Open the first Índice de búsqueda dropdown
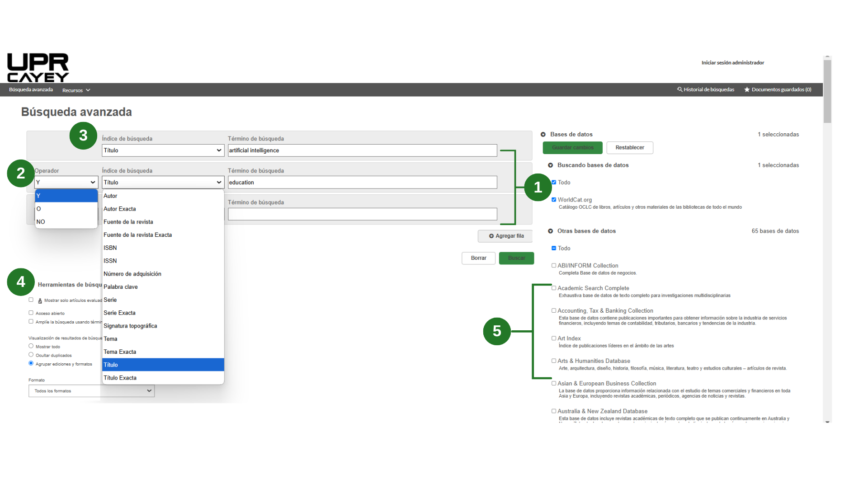 click(x=163, y=150)
